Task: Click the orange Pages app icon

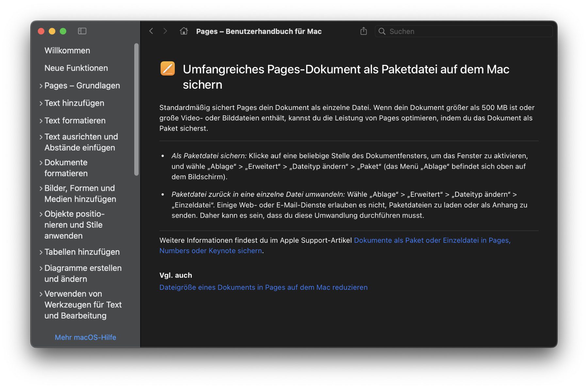Action: (168, 69)
